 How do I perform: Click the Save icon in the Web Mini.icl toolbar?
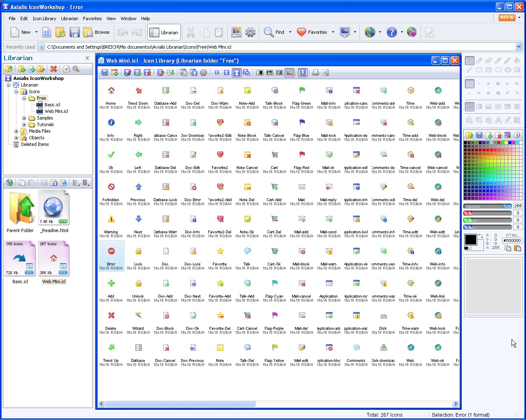point(105,73)
